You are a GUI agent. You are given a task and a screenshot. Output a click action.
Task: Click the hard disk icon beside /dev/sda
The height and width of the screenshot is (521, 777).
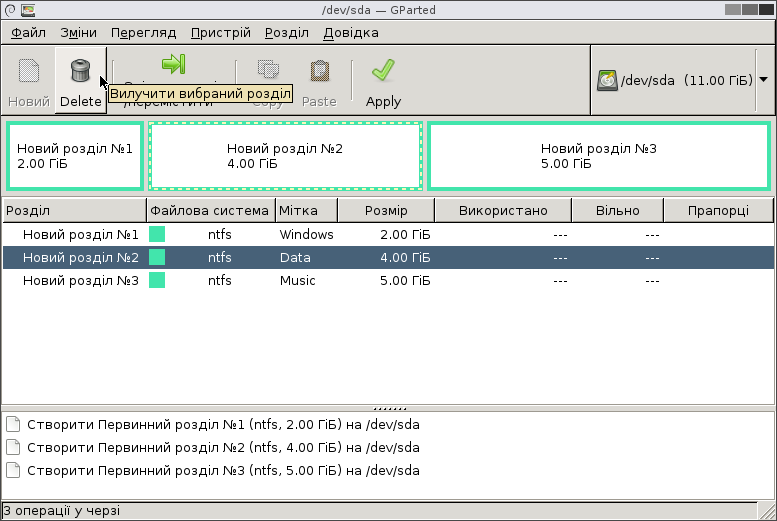tap(606, 80)
